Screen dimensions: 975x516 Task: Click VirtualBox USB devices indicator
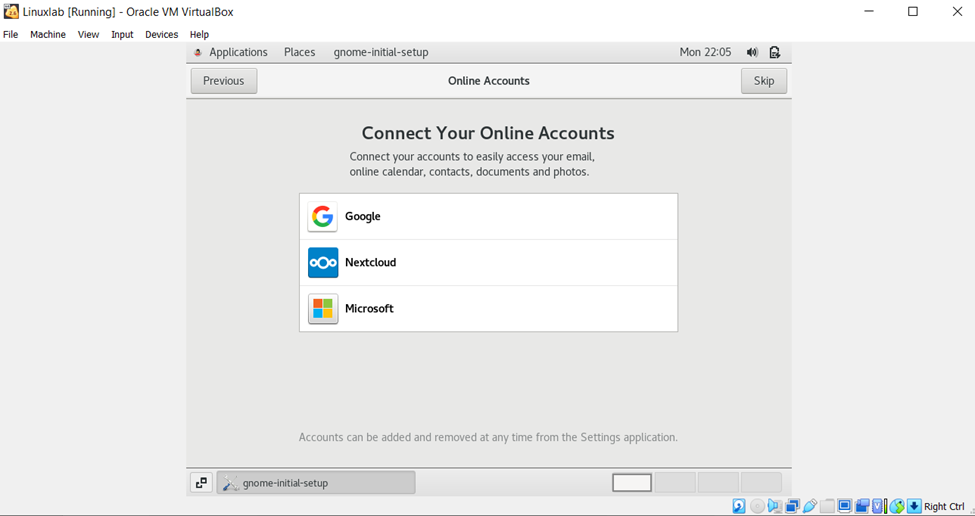click(810, 506)
